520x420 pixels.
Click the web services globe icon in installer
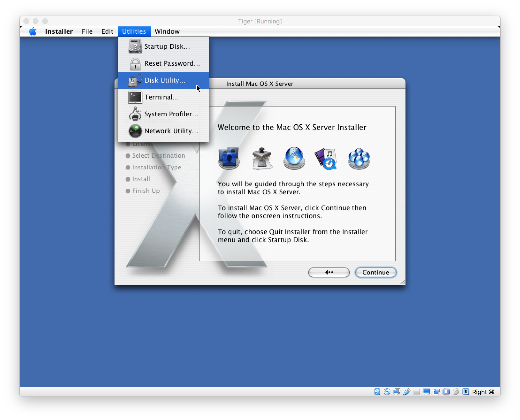tap(294, 159)
